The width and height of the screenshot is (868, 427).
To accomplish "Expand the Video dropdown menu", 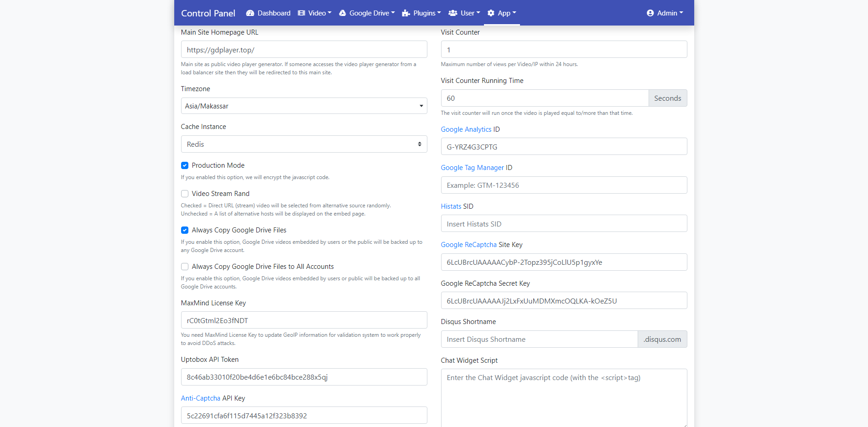I will click(315, 13).
